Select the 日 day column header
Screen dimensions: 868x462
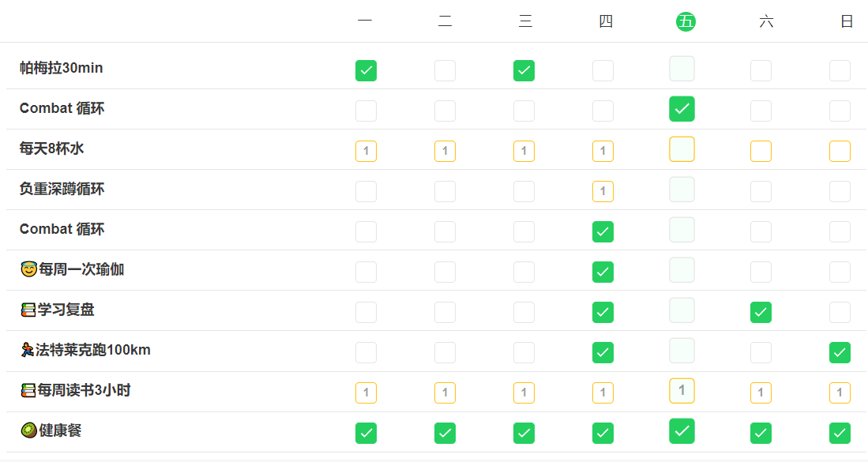click(x=847, y=22)
